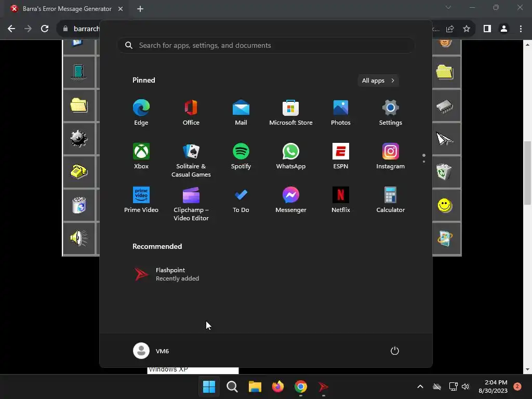
Task: Launch Instagram from Start menu
Action: point(391,156)
